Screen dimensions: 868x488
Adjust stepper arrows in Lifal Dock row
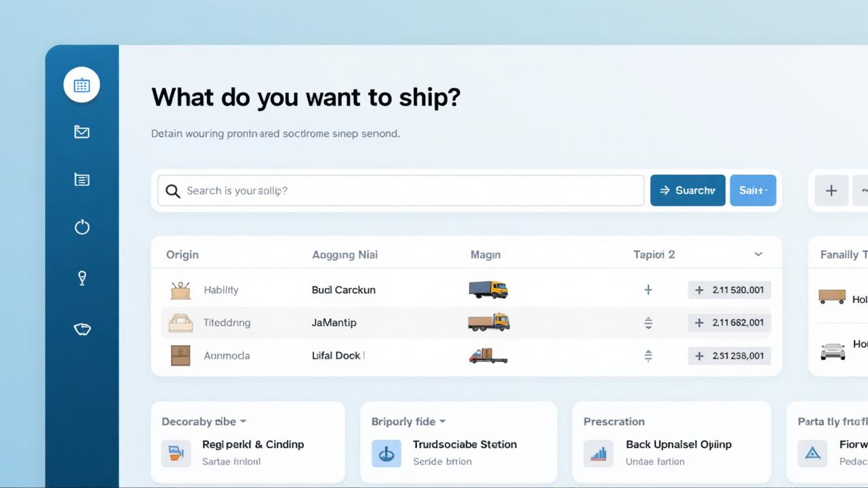click(648, 355)
